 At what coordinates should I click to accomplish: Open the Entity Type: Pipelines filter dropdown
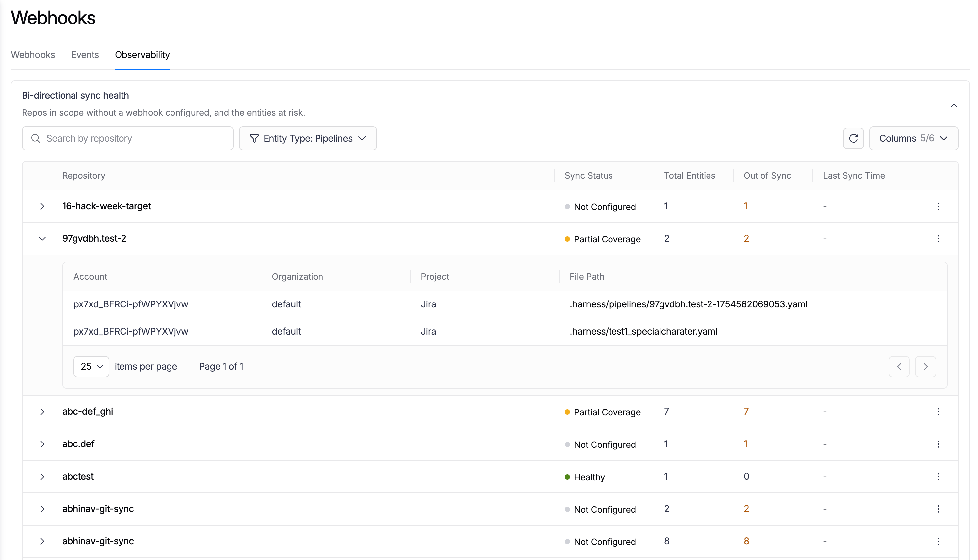pyautogui.click(x=308, y=138)
